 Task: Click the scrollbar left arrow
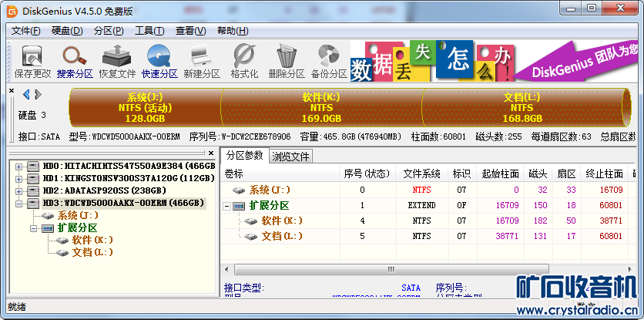click(226, 269)
